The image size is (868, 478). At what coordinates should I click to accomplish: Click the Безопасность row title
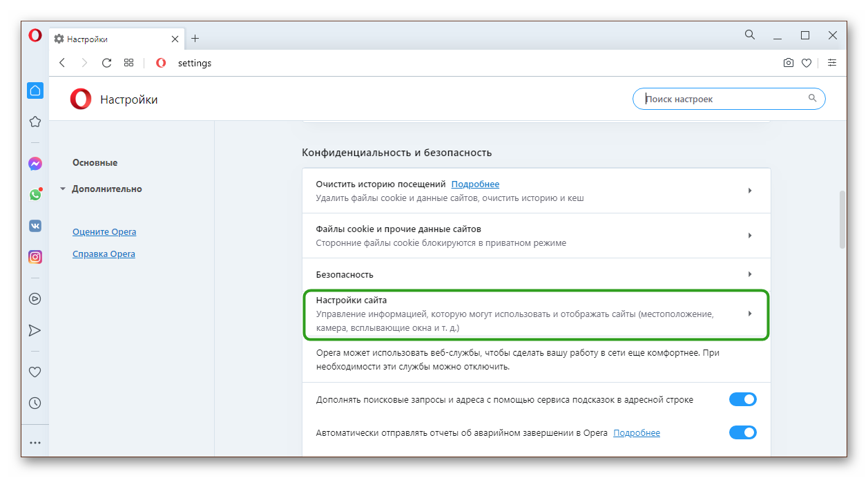[x=345, y=274]
